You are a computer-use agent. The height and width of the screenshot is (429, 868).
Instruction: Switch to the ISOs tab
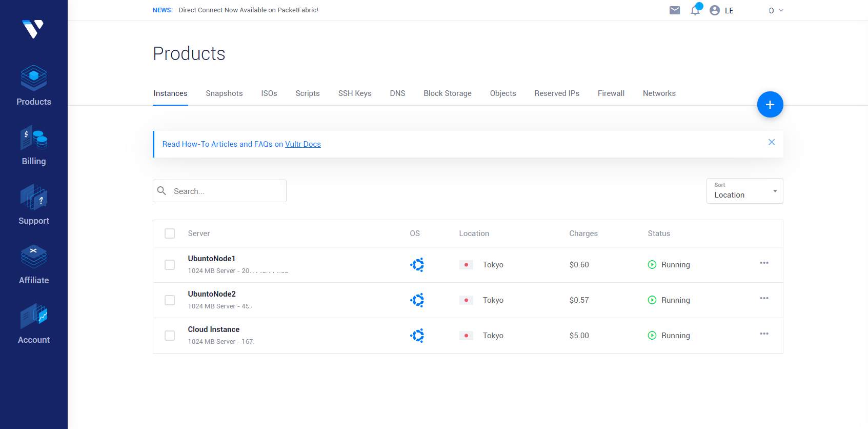(x=269, y=93)
